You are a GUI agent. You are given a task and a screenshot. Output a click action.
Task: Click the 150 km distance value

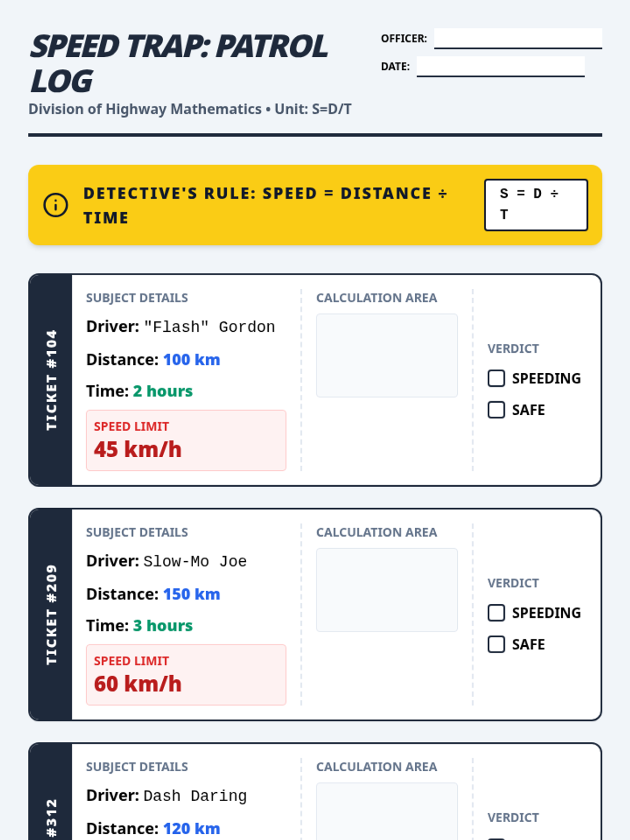pyautogui.click(x=192, y=594)
